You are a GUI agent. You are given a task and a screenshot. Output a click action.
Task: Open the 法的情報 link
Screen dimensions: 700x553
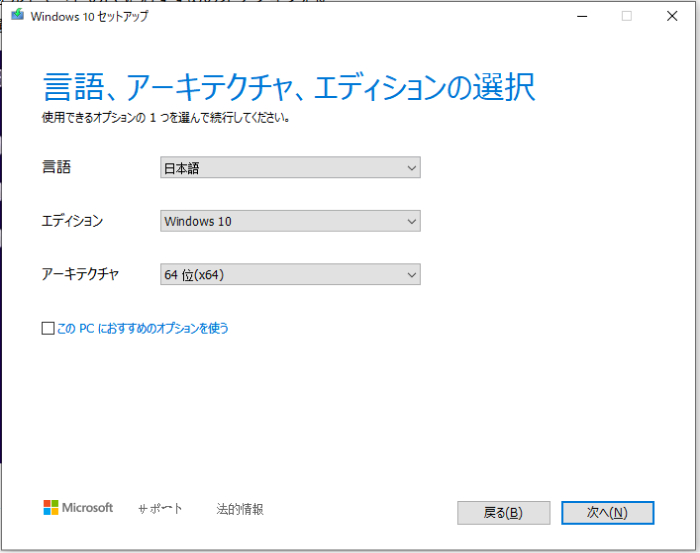[240, 509]
